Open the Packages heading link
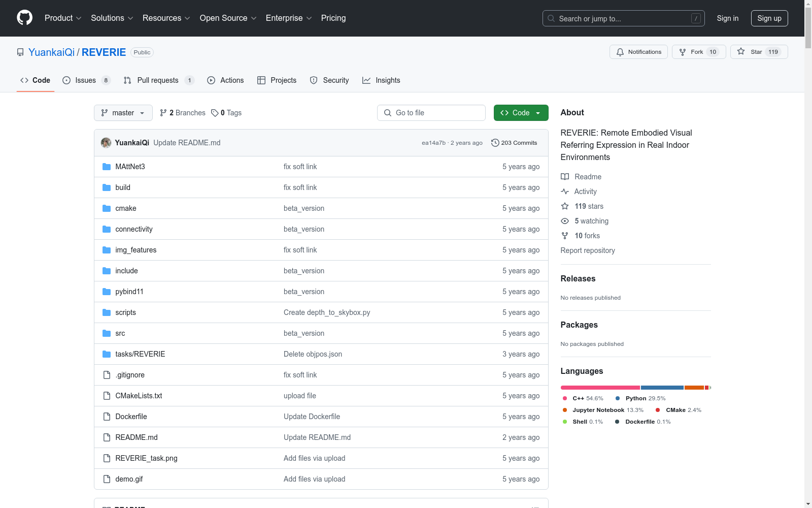812x508 pixels. (579, 325)
